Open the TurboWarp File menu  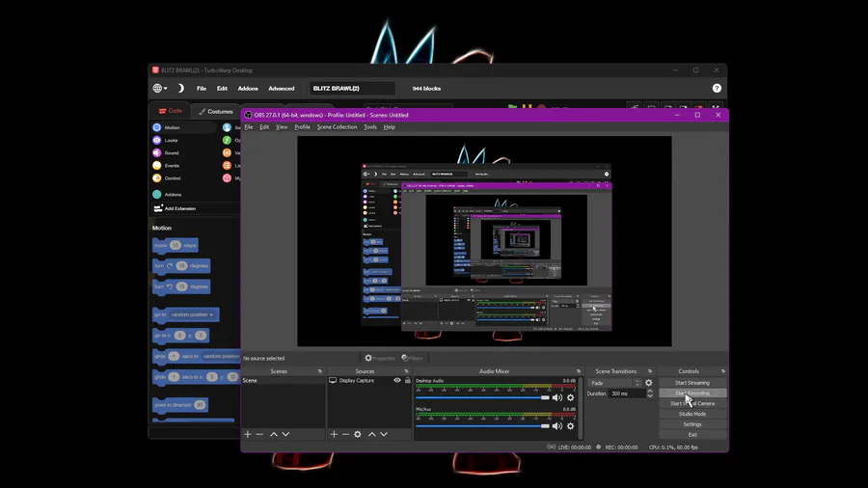[x=202, y=89]
